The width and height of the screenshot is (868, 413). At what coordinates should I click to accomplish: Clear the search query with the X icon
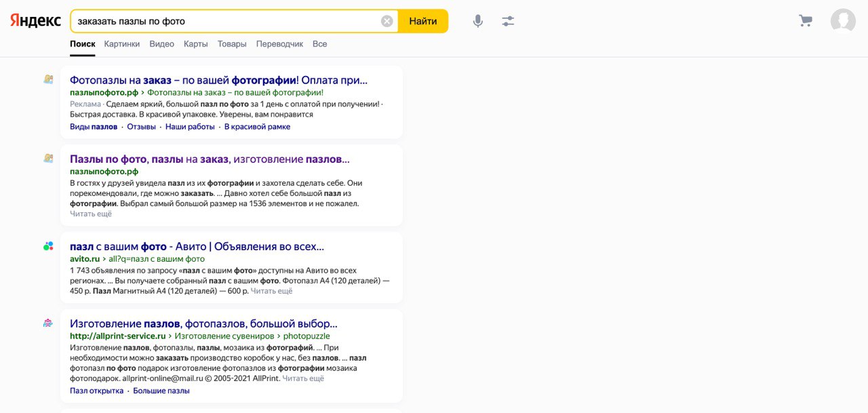[387, 21]
